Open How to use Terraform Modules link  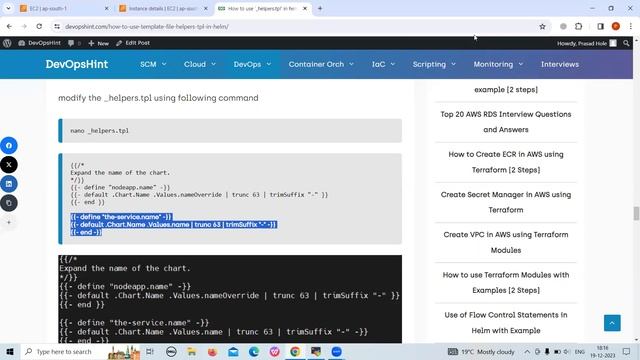[x=506, y=282]
